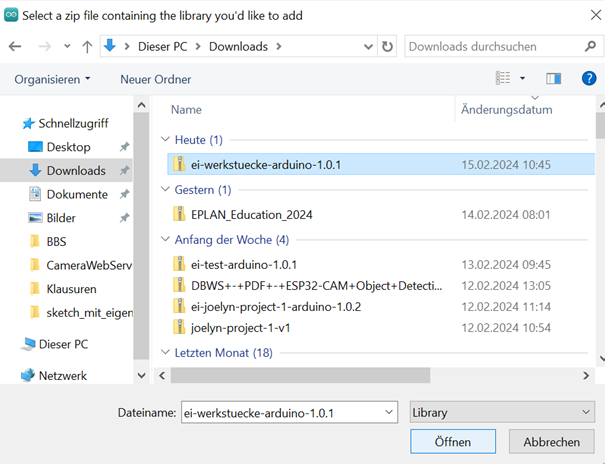
Task: Select Dokumente in Schnellzugriff sidebar
Action: pyautogui.click(x=77, y=194)
